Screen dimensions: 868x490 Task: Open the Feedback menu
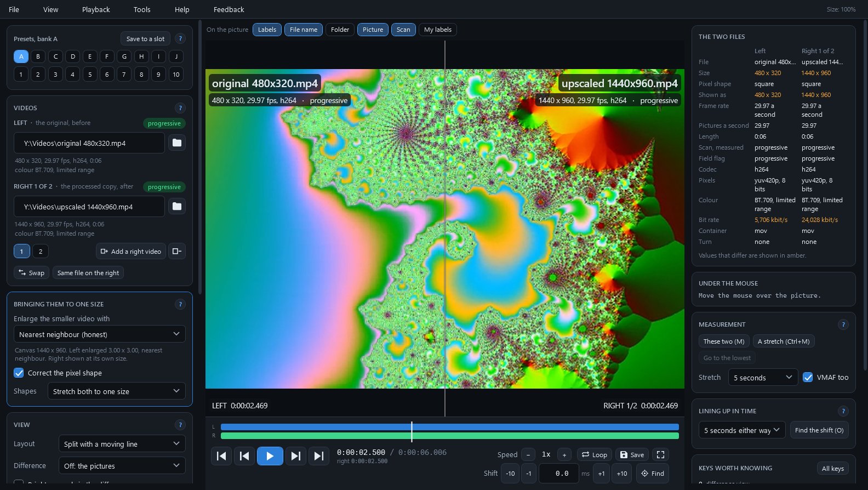click(x=229, y=9)
